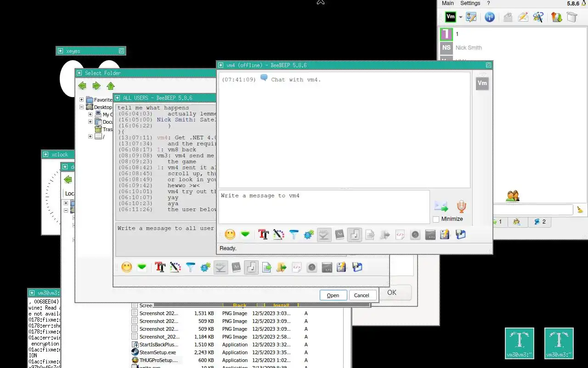Click Forward arrow in Select Folder dialog
Viewport: 588px width, 368px height.
(x=96, y=86)
